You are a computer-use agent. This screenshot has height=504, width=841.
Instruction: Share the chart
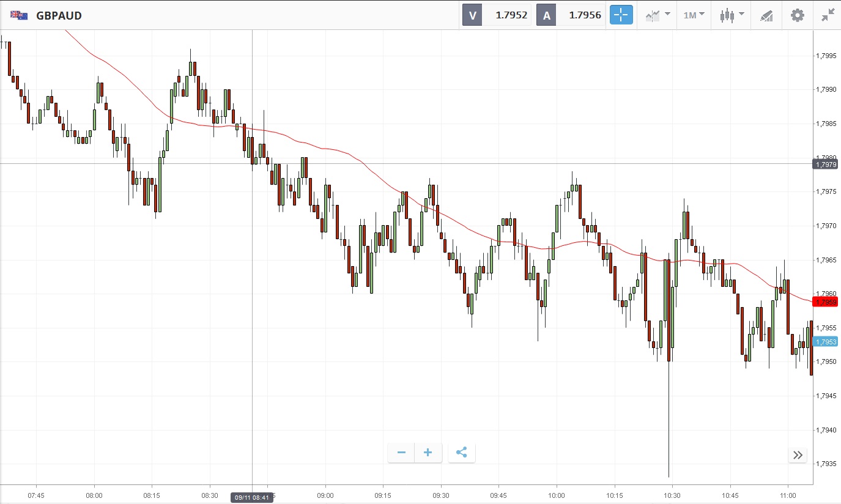pos(462,453)
